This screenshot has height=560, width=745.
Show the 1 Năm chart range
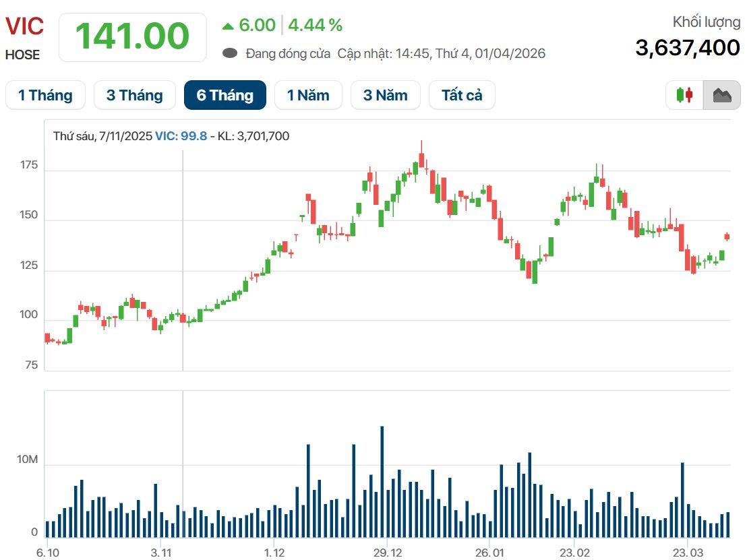pos(308,95)
